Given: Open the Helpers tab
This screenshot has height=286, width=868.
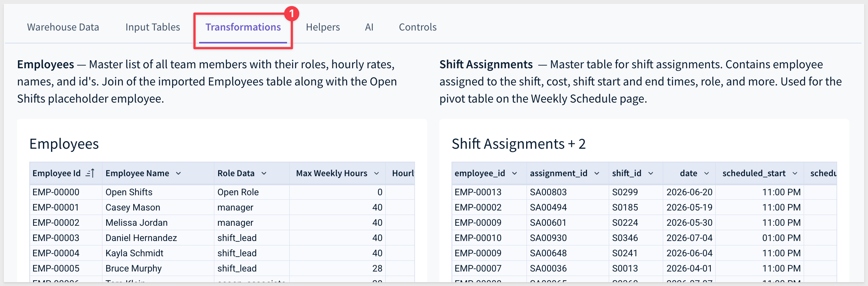Looking at the screenshot, I should click(323, 27).
